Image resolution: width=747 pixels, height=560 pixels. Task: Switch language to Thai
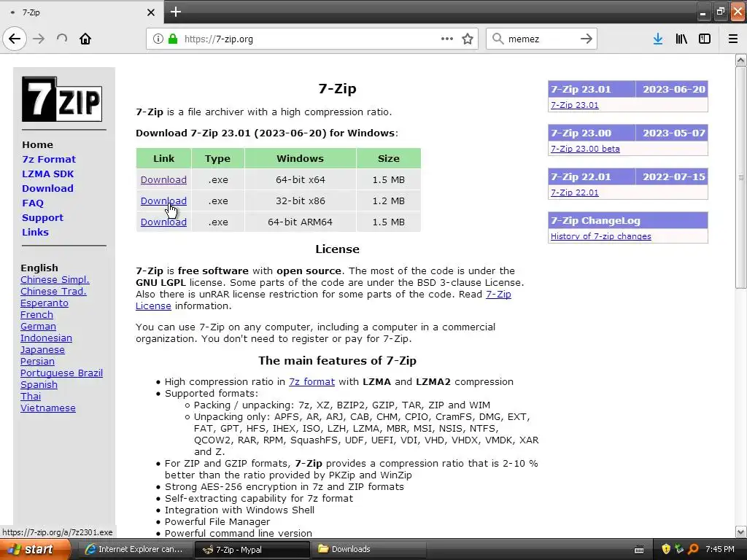click(x=31, y=397)
